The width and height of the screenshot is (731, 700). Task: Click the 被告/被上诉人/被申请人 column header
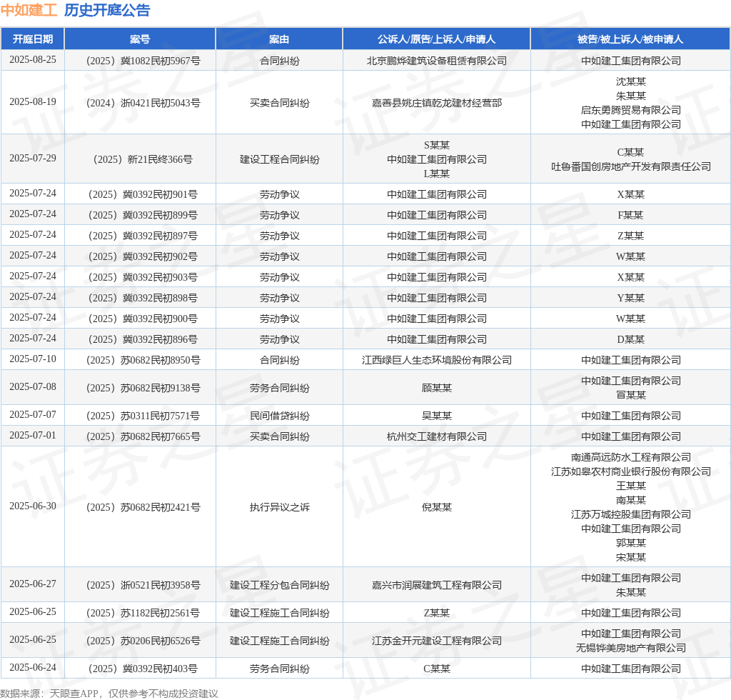[x=630, y=39]
